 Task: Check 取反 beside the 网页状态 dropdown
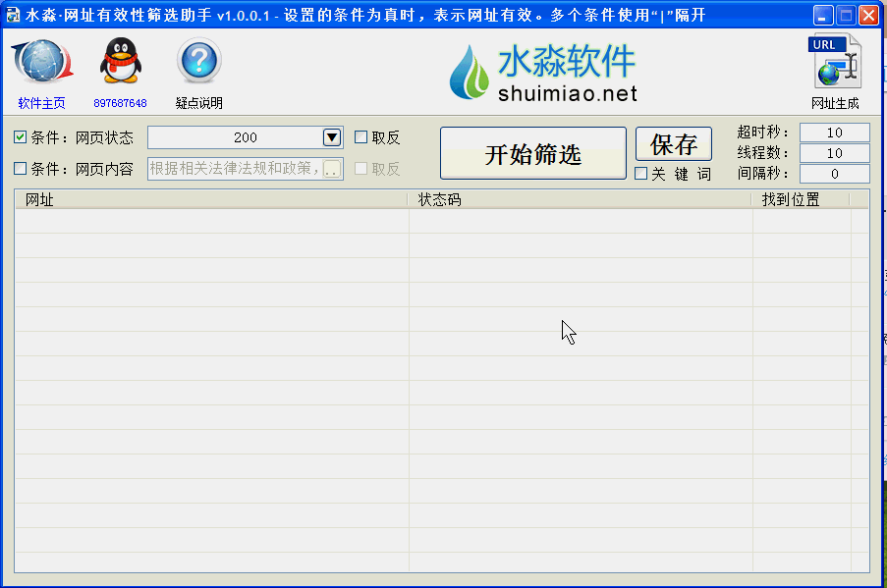361,137
